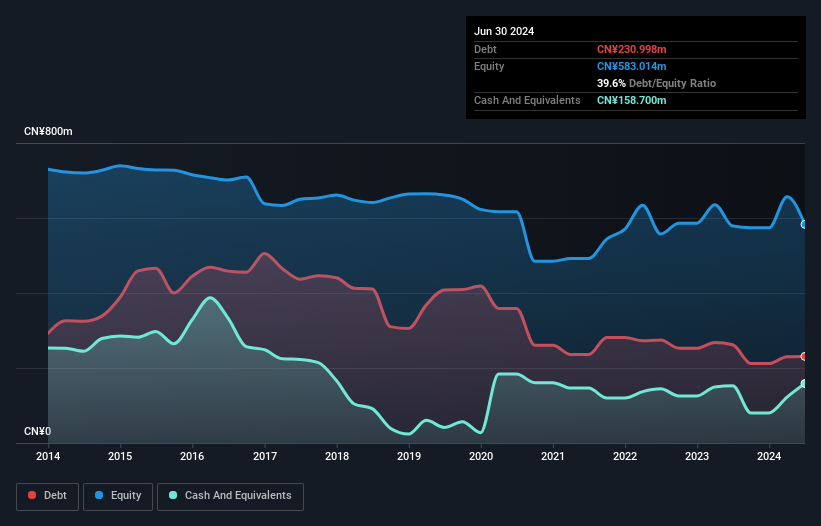Viewport: 821px width, 526px height.
Task: Select the red Debt endpoint marker on the chart
Action: coord(804,356)
